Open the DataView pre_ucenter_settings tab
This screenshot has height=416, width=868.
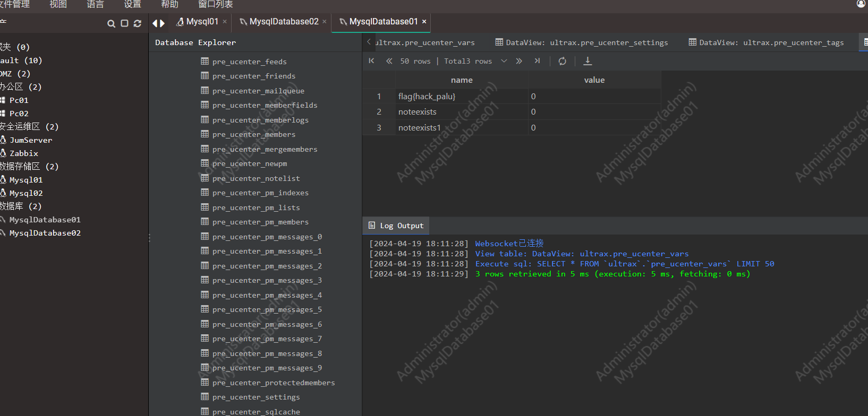click(582, 42)
